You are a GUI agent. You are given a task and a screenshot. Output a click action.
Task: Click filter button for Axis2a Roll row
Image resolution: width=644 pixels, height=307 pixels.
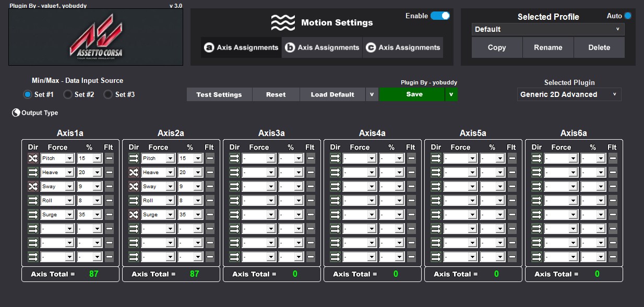click(x=210, y=200)
